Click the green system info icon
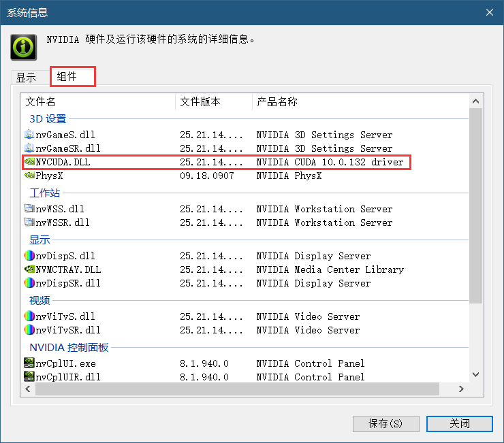 23,47
